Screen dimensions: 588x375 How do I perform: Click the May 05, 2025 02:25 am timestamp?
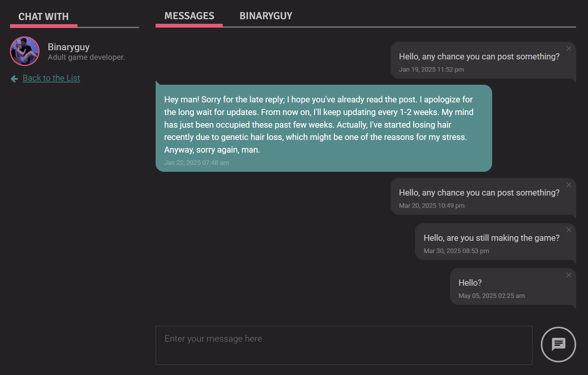click(x=491, y=296)
